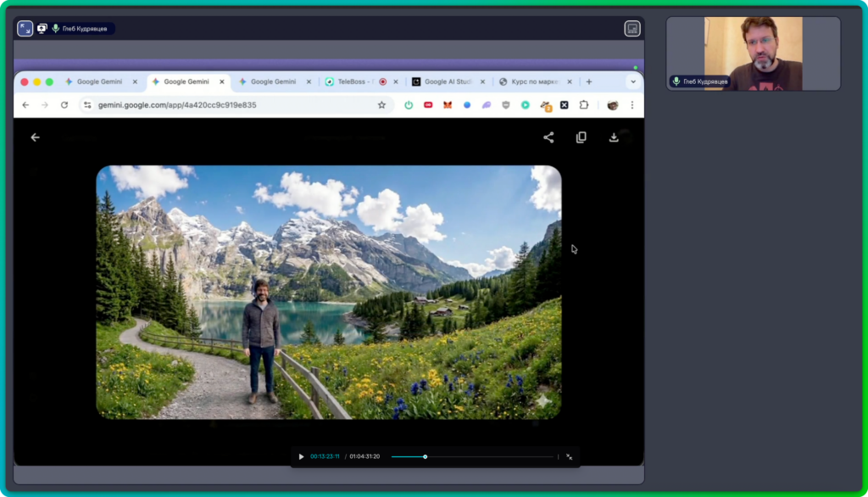868x497 pixels.
Task: Close the first Google Gemini tab
Action: coord(135,81)
